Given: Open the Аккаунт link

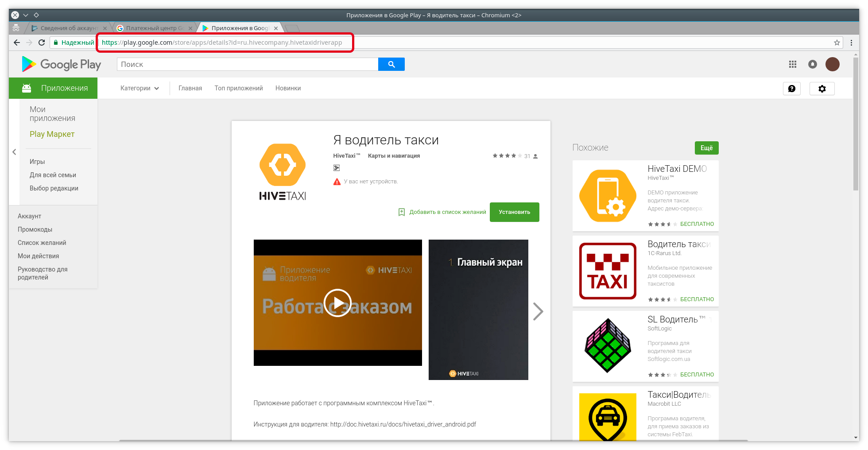Looking at the screenshot, I should [29, 216].
